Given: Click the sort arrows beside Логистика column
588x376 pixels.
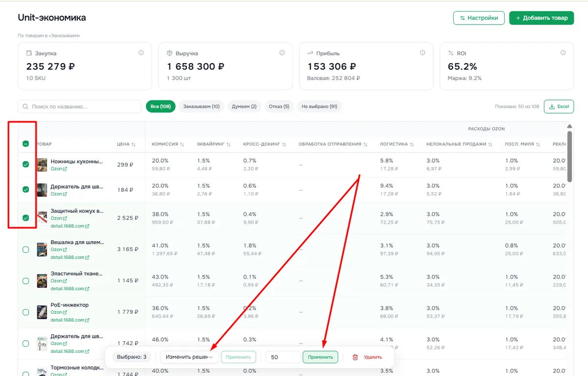Looking at the screenshot, I should (x=412, y=144).
